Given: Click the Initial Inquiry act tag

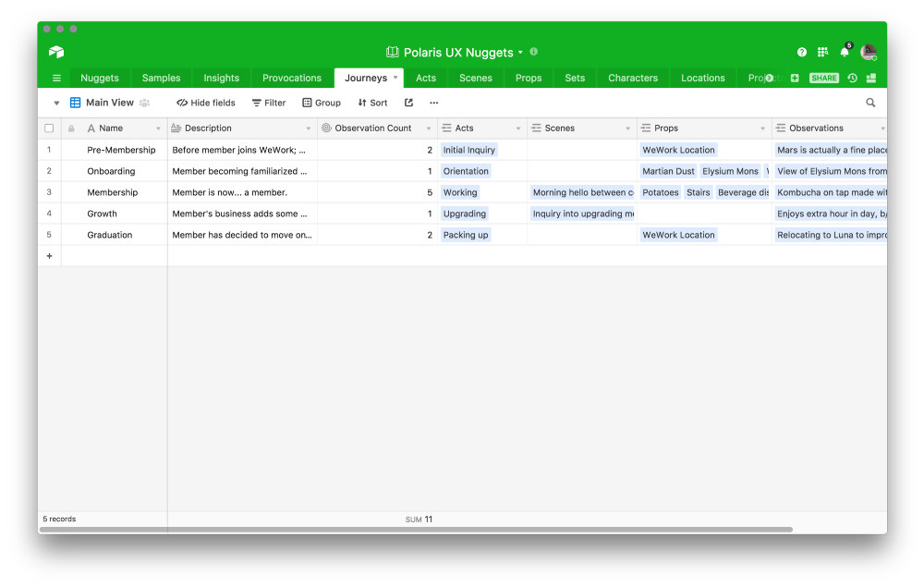Looking at the screenshot, I should point(469,150).
